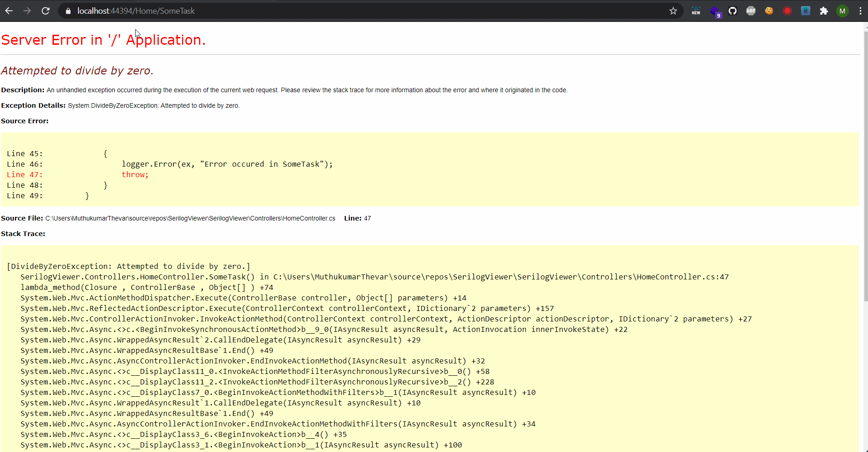Click the red record extension icon
This screenshot has height=452, width=868.
[788, 11]
